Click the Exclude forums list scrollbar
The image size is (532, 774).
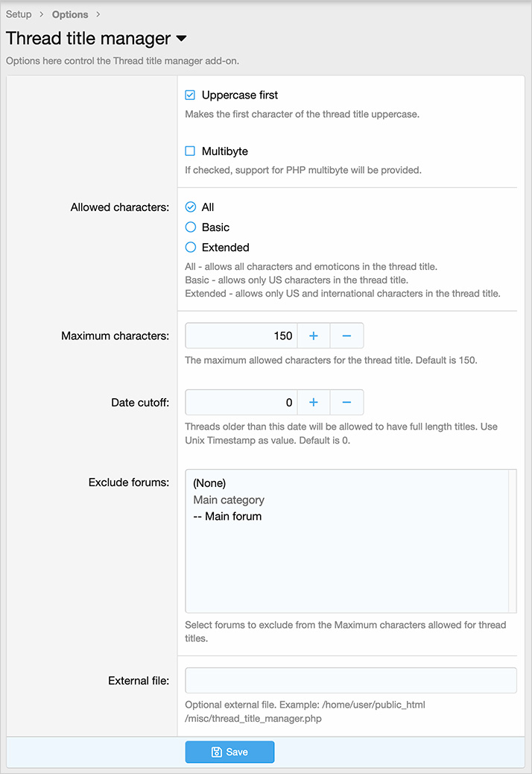click(x=512, y=541)
